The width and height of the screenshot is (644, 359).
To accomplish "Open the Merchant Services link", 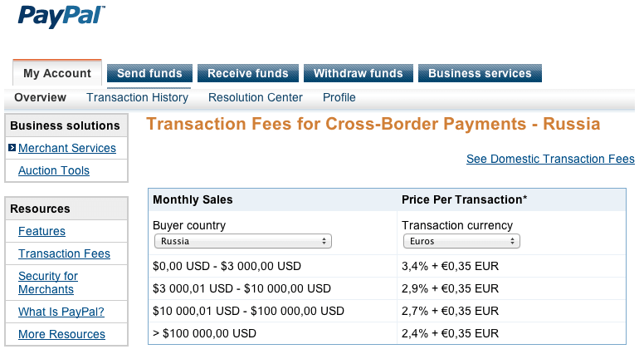I will (67, 148).
